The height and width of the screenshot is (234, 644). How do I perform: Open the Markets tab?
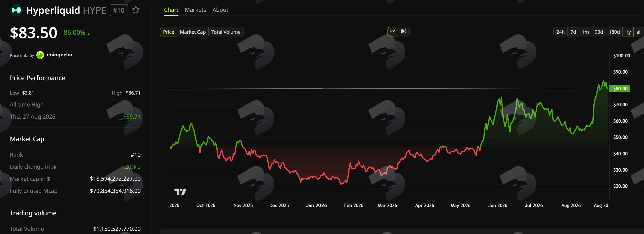[x=195, y=10]
